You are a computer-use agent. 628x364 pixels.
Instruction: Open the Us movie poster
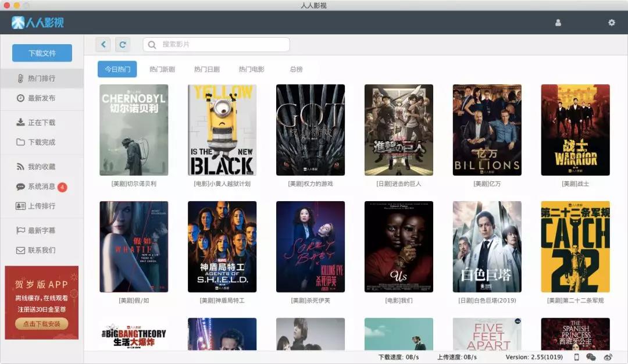coord(399,247)
